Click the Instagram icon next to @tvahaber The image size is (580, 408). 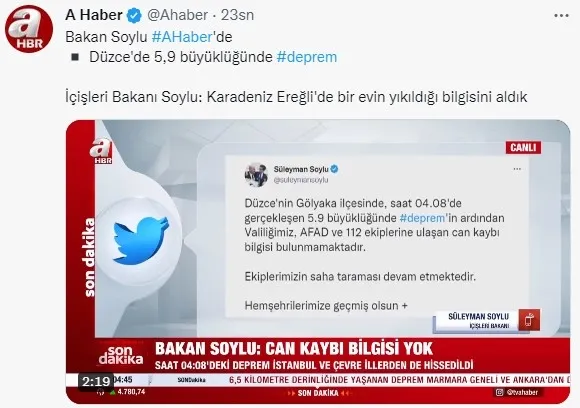click(x=500, y=392)
